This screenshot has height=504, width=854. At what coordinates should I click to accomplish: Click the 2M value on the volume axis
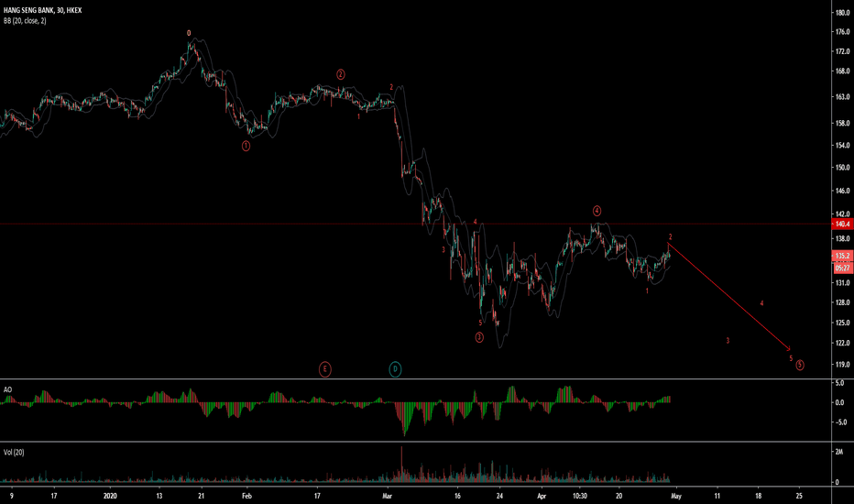pos(839,452)
